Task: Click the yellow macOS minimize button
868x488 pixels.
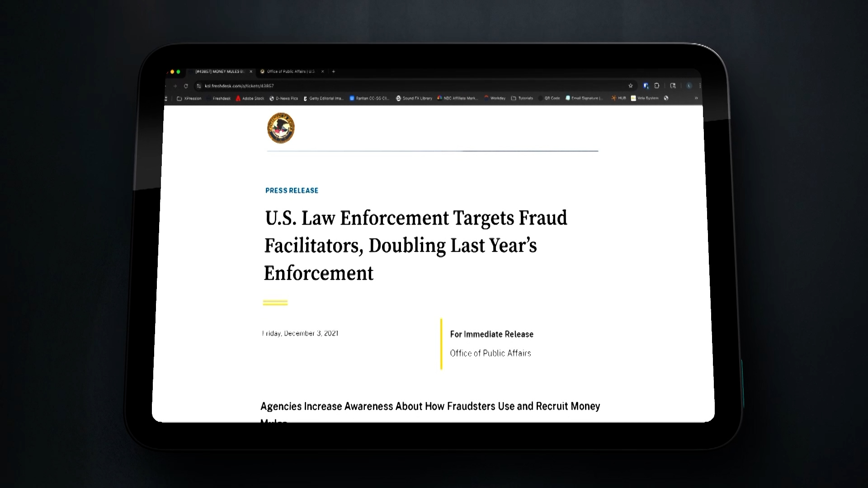Action: [172, 72]
